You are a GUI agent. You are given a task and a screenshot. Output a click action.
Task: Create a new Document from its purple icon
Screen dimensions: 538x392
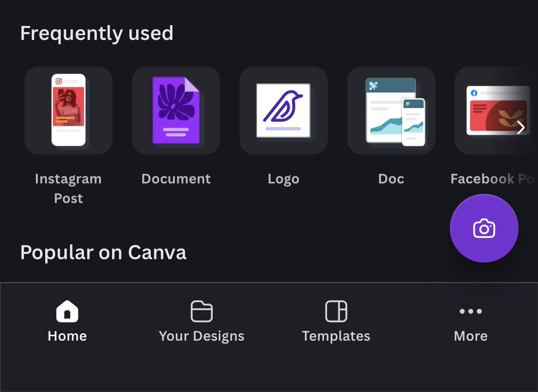(x=176, y=110)
